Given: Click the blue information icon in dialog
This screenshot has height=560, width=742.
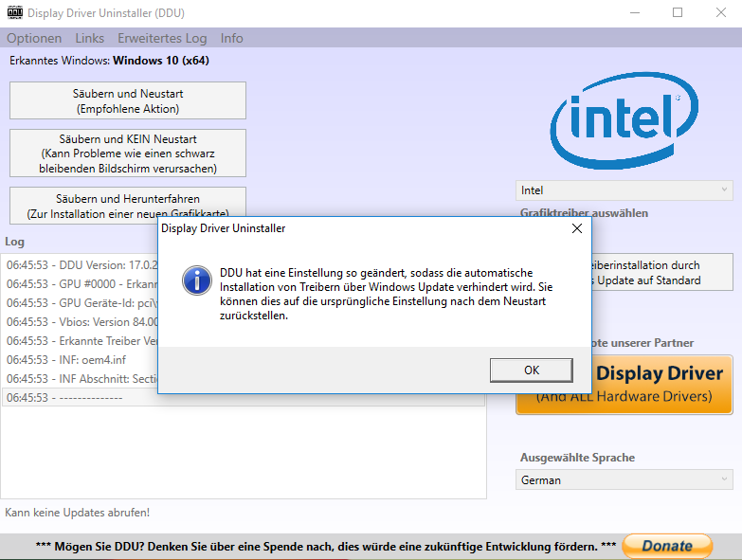Looking at the screenshot, I should tap(197, 280).
